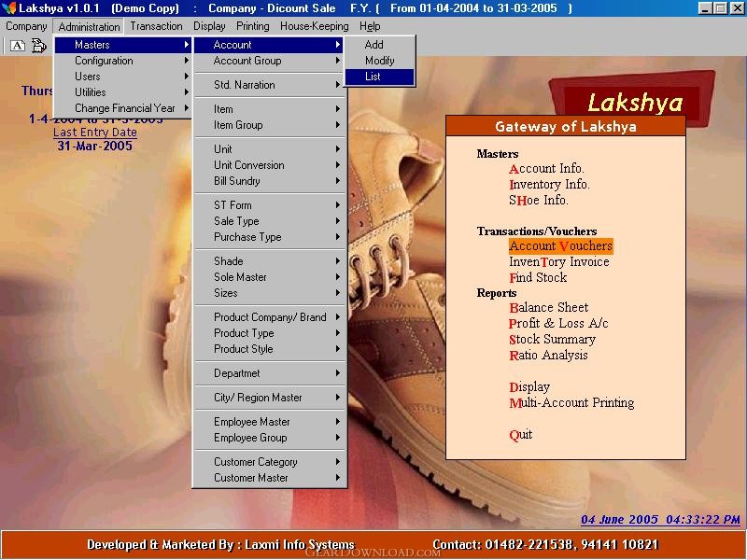Choose Unit Conversion from Masters menu
The width and height of the screenshot is (747, 560).
coord(269,165)
